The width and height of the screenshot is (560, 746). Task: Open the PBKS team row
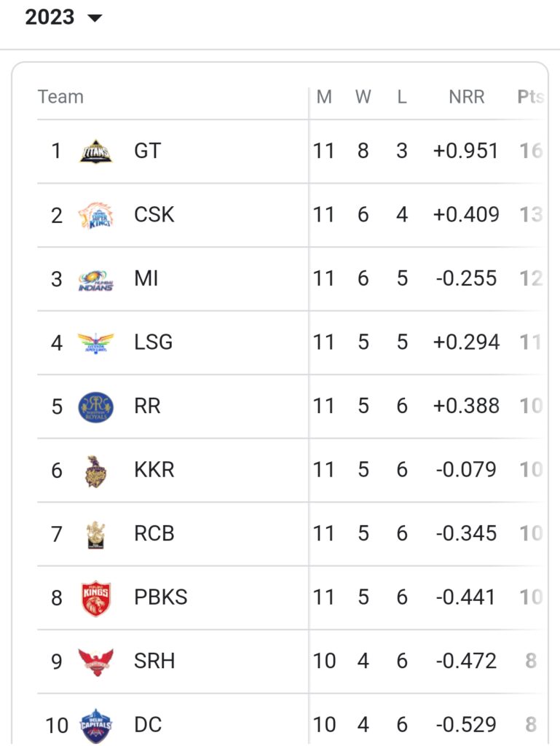tap(291, 597)
